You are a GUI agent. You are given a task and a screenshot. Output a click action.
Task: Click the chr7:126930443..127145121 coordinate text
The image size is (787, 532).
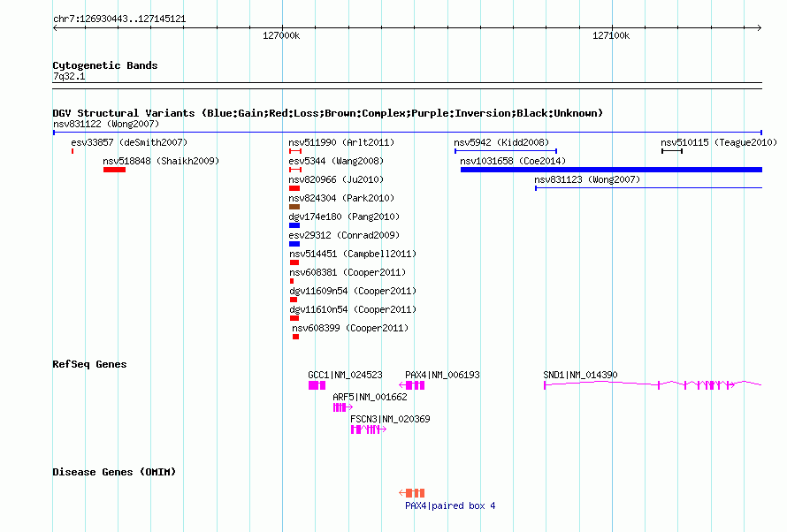coord(119,19)
